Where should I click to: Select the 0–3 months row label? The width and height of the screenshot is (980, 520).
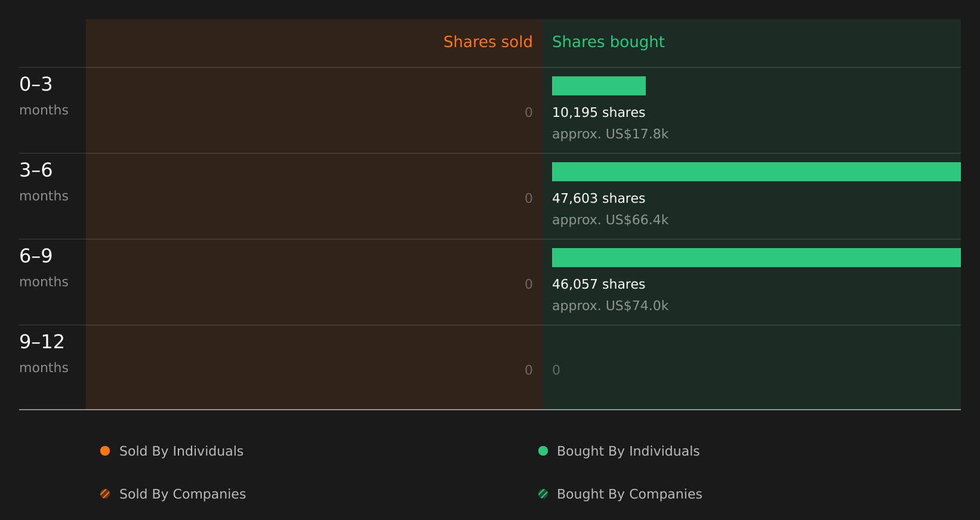click(x=44, y=96)
